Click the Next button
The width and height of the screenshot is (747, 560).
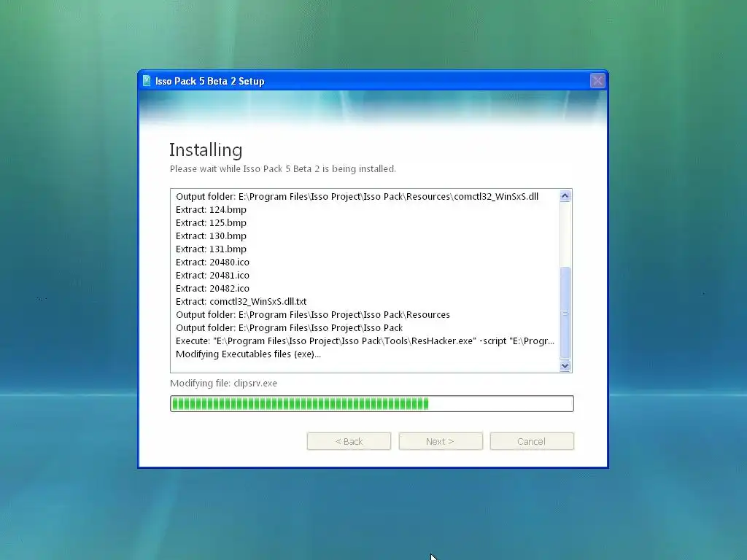click(x=440, y=441)
